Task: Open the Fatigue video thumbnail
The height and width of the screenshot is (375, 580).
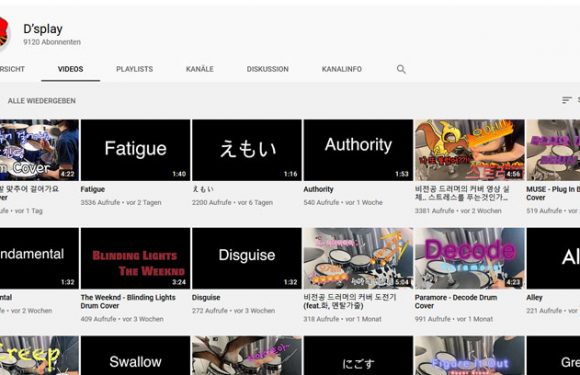Action: 135,150
